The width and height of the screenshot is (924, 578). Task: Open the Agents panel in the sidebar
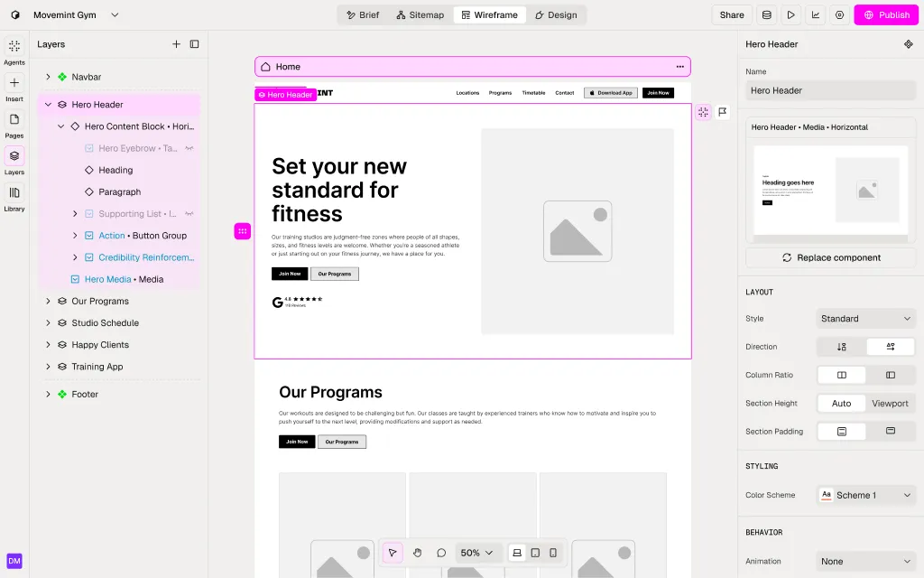(x=14, y=46)
